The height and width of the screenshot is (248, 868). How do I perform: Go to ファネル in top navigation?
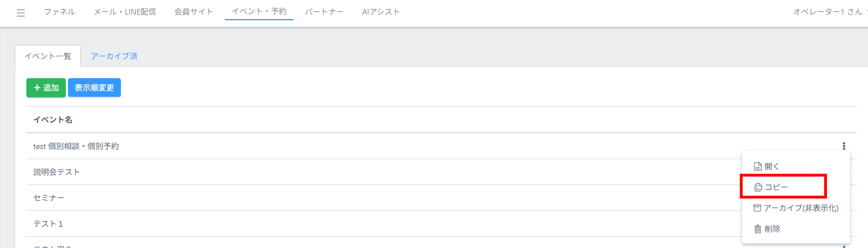pos(60,12)
